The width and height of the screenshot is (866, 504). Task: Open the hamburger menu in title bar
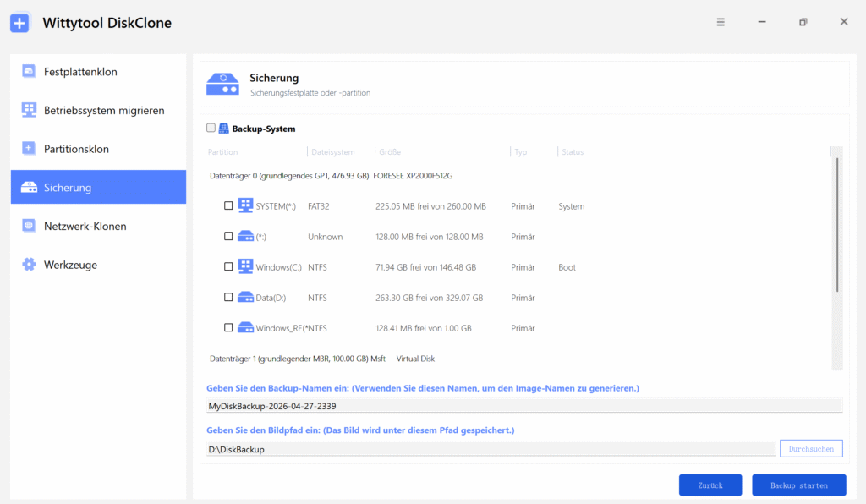pos(721,22)
